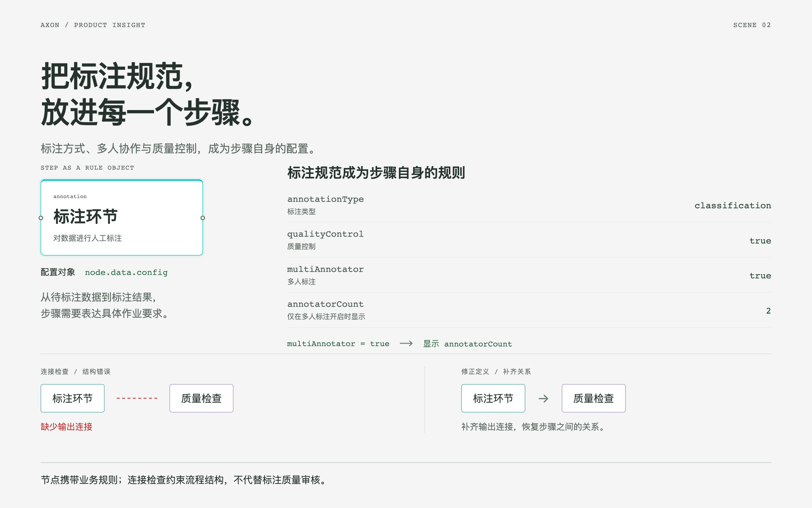Click the 配置对象 label

[58, 272]
